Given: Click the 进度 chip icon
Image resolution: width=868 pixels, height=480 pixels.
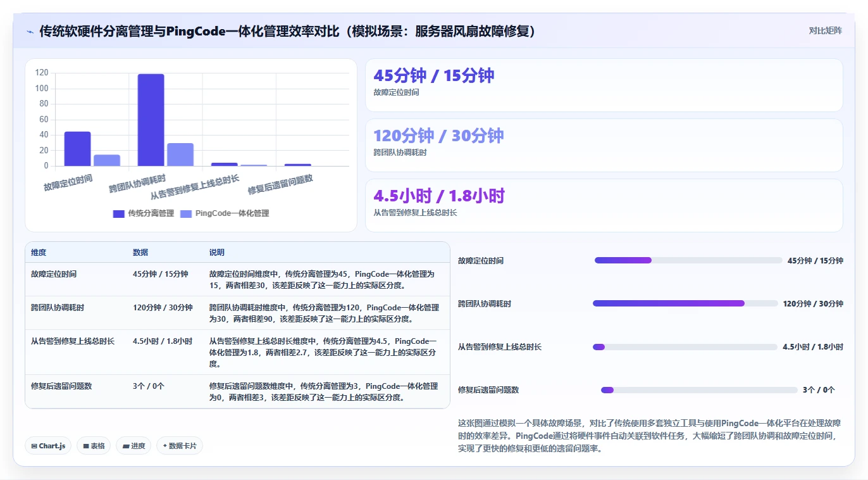Looking at the screenshot, I should tap(126, 446).
